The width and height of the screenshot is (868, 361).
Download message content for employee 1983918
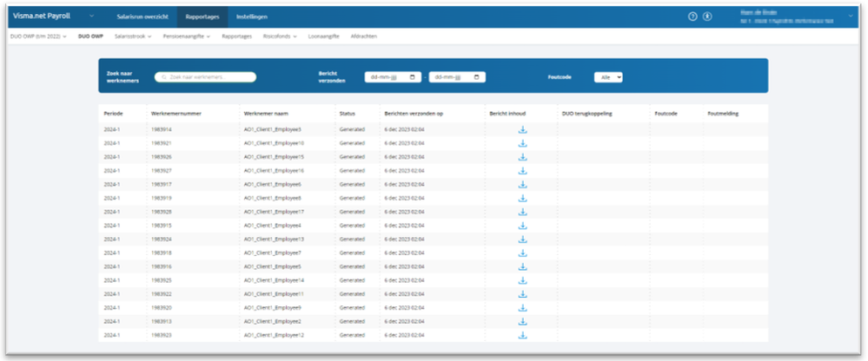522,253
